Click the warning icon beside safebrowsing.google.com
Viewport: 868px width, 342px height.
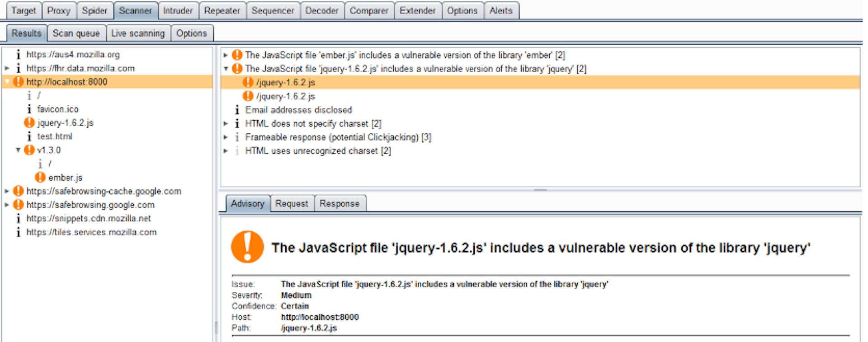18,205
